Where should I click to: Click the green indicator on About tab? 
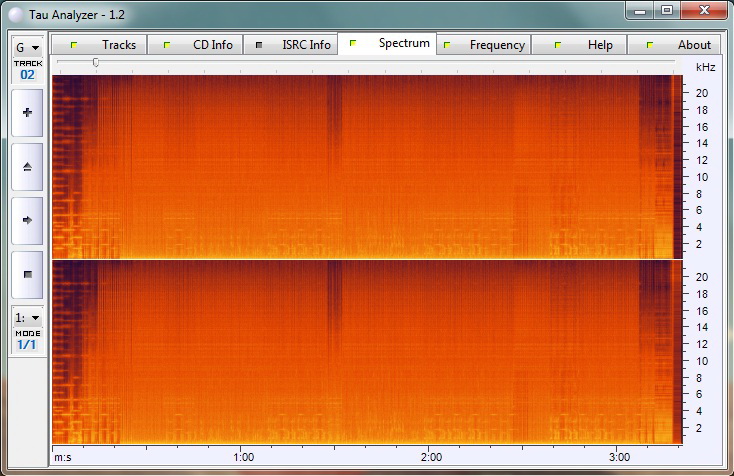pyautogui.click(x=650, y=45)
